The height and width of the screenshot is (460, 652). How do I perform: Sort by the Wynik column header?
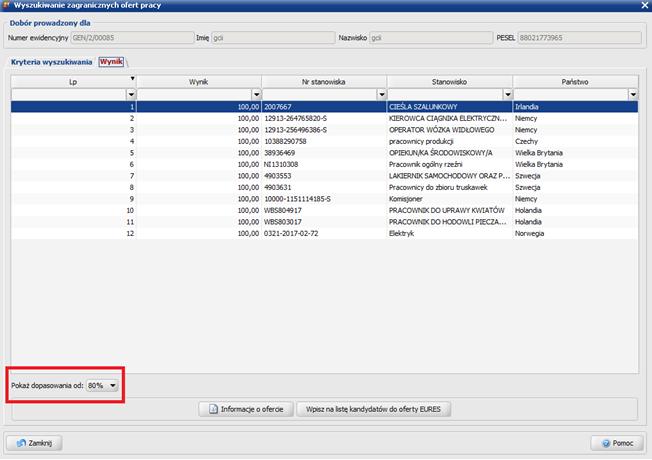point(199,82)
